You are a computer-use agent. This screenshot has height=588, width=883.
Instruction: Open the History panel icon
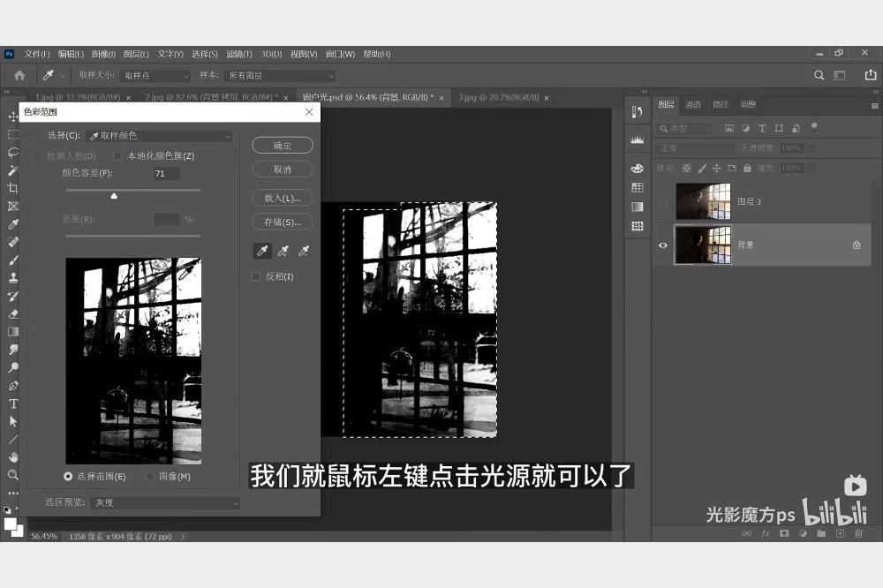pyautogui.click(x=637, y=112)
